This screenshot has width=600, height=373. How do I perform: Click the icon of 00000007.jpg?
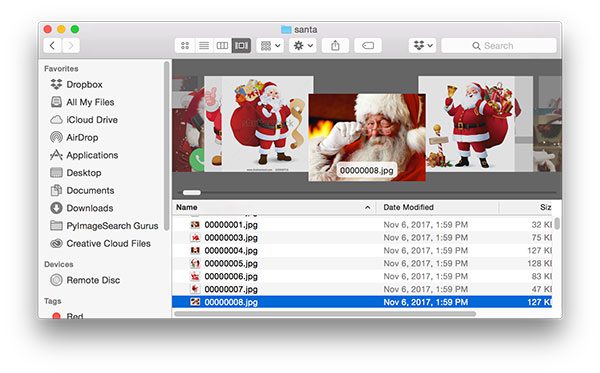195,289
